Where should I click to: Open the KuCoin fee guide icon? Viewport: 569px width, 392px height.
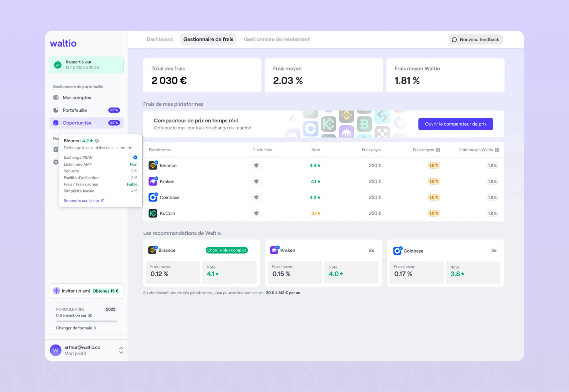(256, 213)
